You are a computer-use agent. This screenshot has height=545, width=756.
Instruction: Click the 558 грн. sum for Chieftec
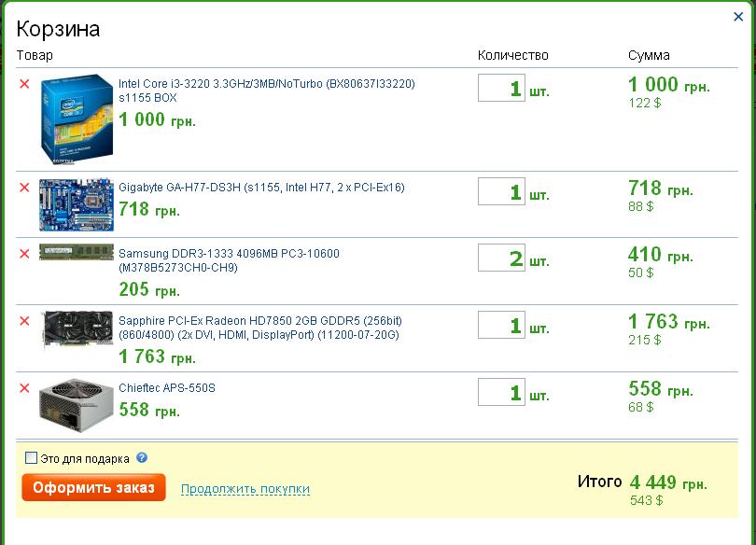pyautogui.click(x=661, y=389)
